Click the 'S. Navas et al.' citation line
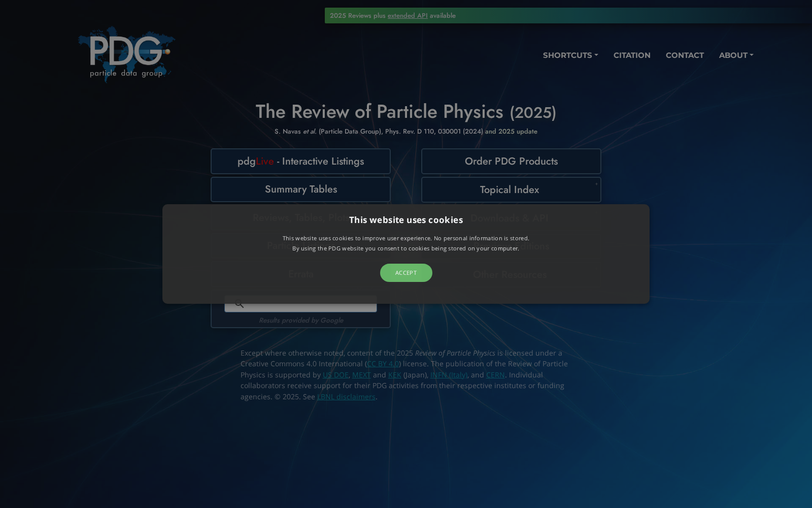The image size is (812, 508). coord(406,132)
